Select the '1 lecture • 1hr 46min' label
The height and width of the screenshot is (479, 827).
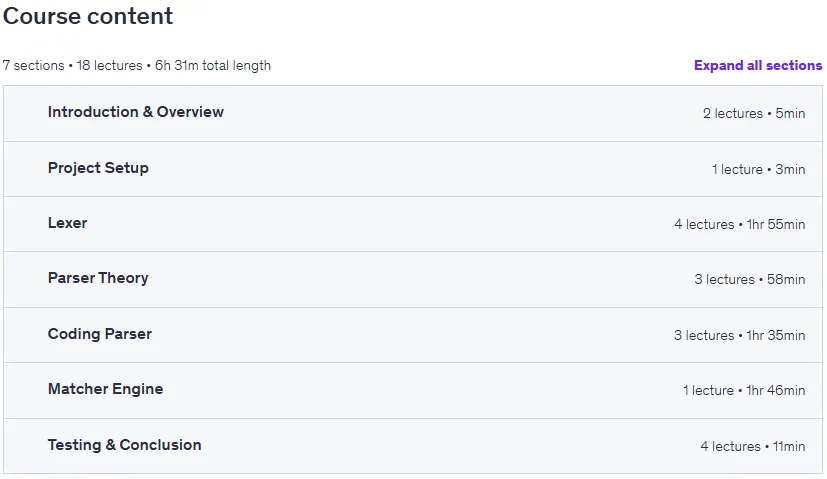744,390
